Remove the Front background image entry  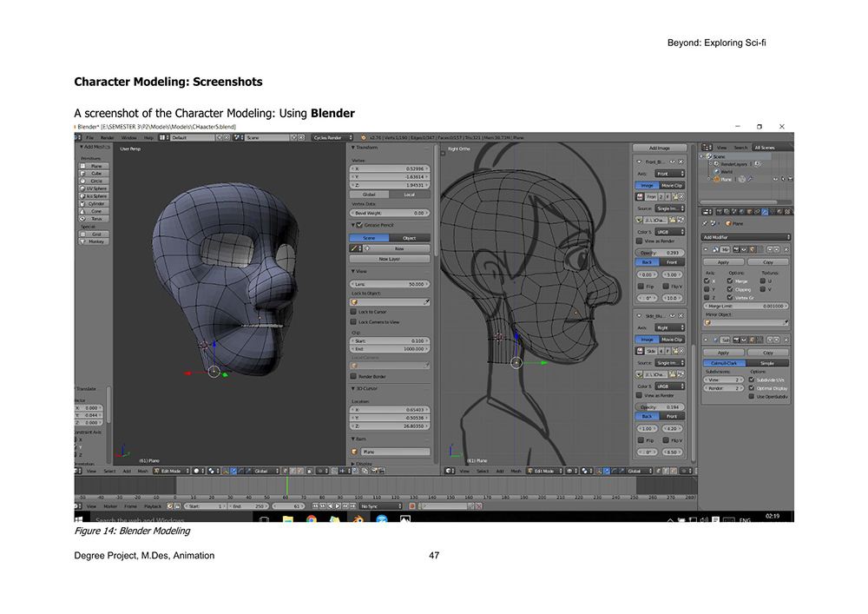point(681,162)
